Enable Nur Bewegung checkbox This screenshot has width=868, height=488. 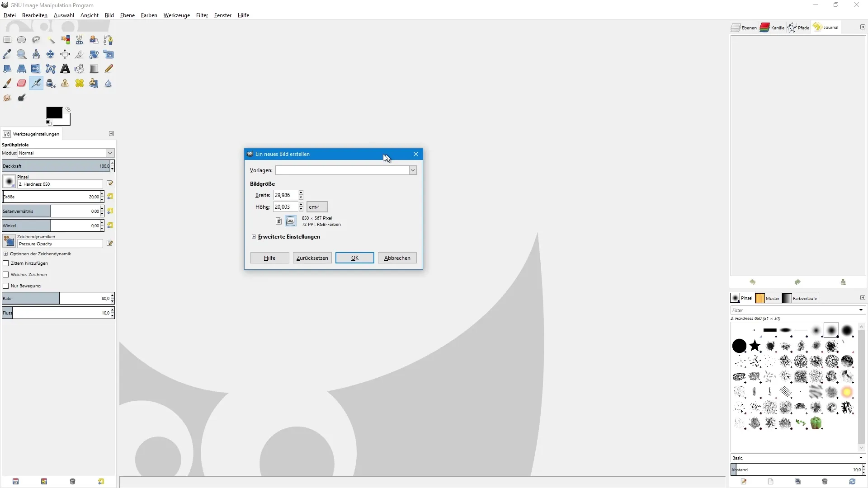(x=6, y=286)
